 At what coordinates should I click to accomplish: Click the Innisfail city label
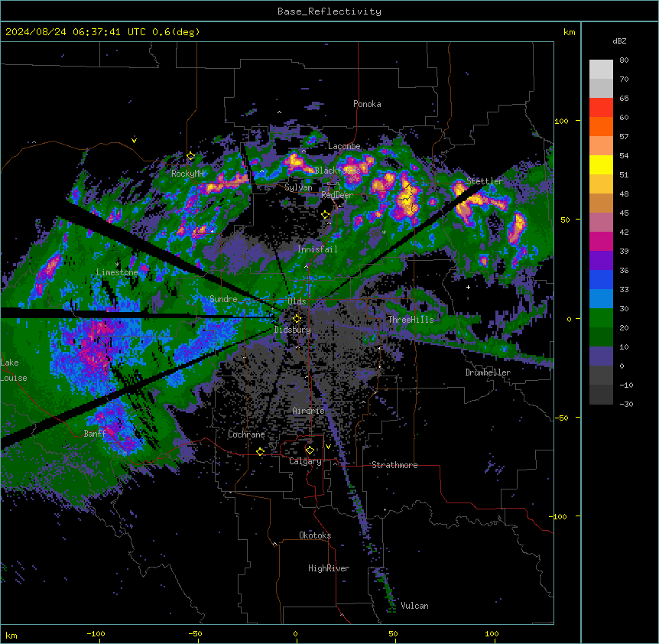(317, 249)
